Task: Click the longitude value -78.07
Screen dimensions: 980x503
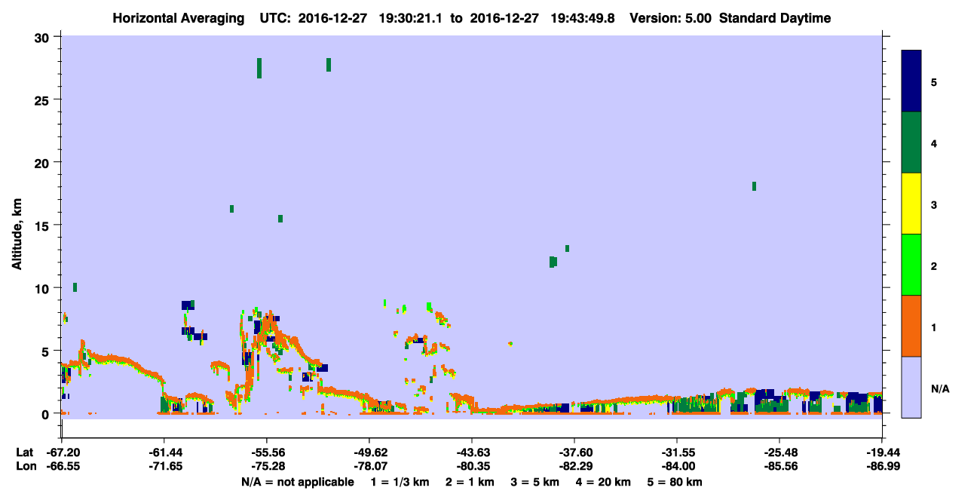Action: [369, 467]
